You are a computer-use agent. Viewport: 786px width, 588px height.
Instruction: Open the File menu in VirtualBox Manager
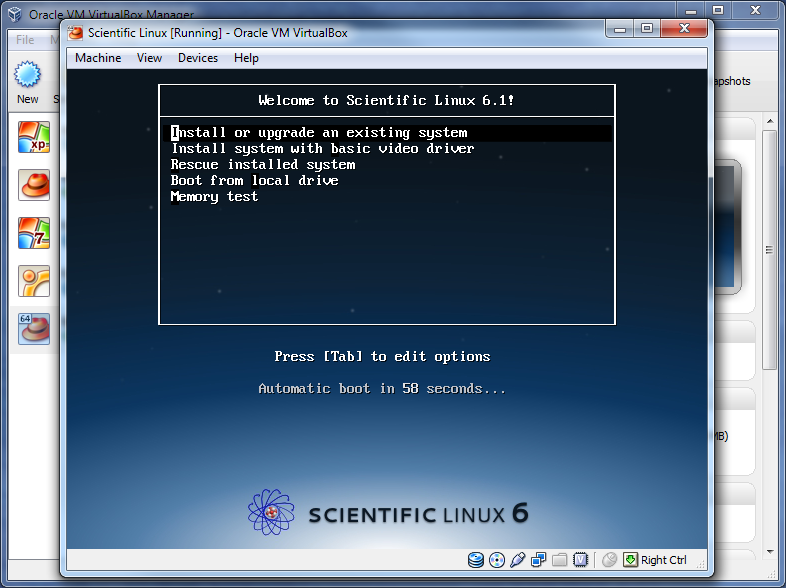click(x=25, y=40)
